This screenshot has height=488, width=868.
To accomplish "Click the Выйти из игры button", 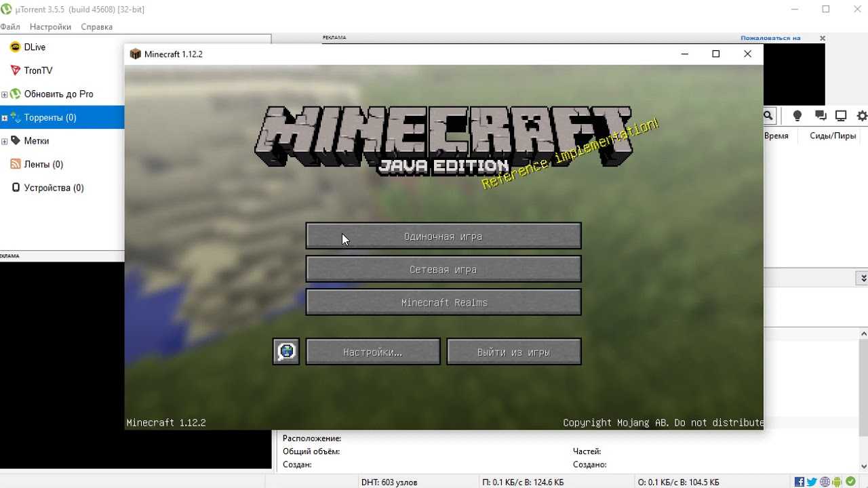I will pos(514,352).
